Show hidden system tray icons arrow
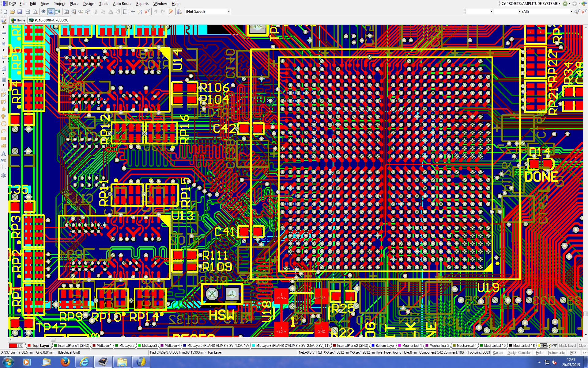588x368 pixels. tap(540, 362)
